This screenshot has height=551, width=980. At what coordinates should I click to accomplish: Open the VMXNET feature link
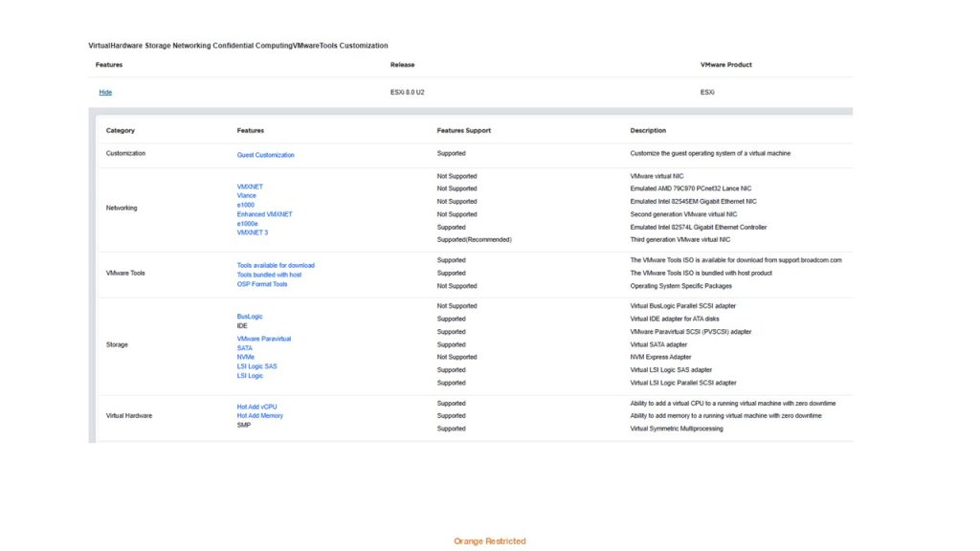pos(250,187)
